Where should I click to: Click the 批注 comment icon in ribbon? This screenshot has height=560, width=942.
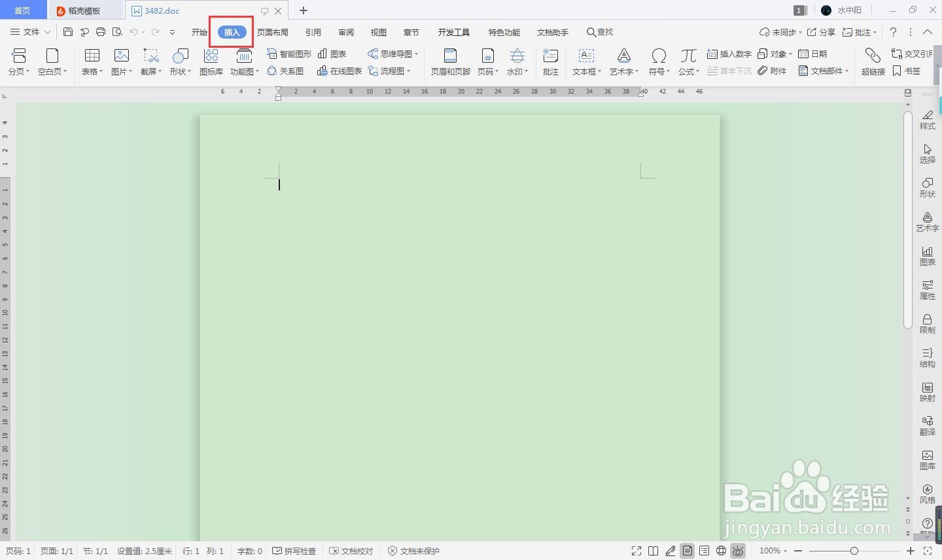(551, 62)
